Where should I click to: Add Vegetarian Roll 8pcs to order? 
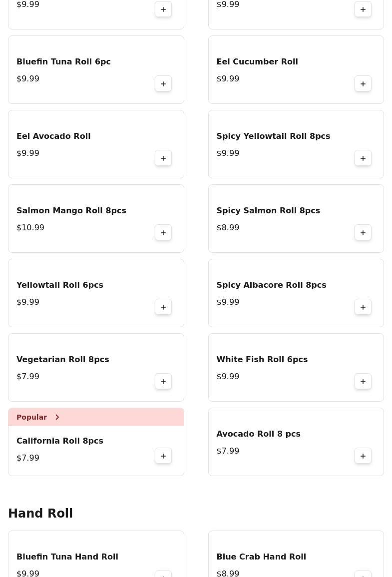coord(163,382)
